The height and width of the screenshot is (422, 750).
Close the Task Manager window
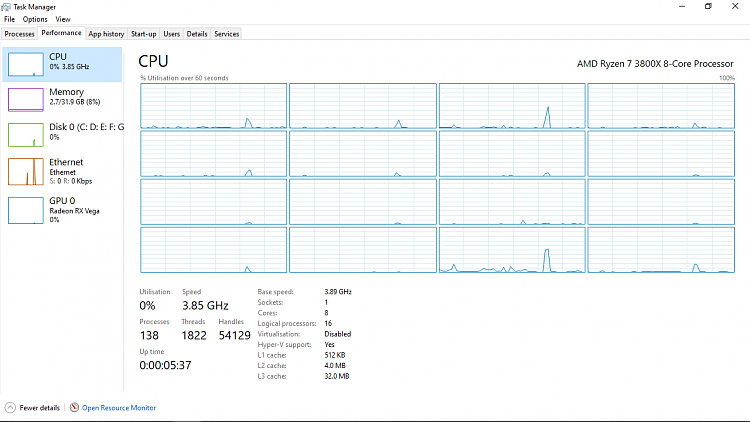735,6
